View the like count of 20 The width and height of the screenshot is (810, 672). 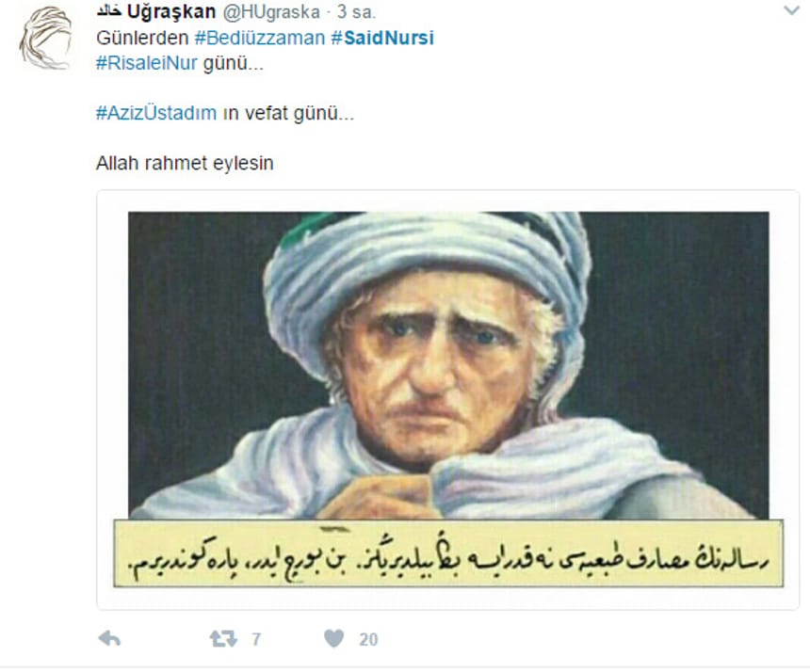click(x=368, y=640)
